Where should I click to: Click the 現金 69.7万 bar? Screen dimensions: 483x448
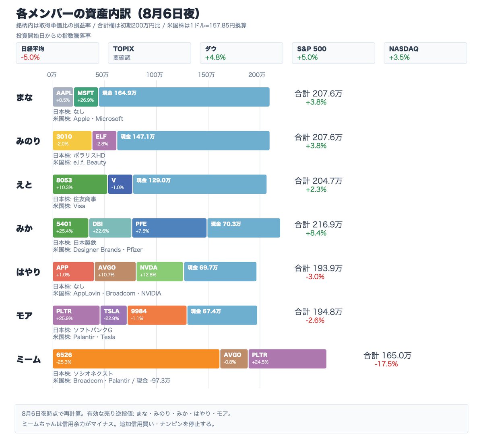(x=221, y=271)
